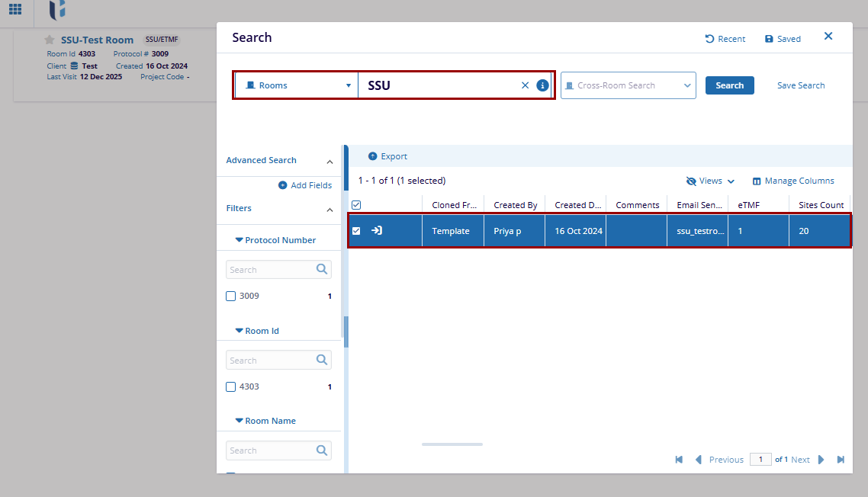Click the enter room arrow icon
The image size is (868, 497).
377,230
